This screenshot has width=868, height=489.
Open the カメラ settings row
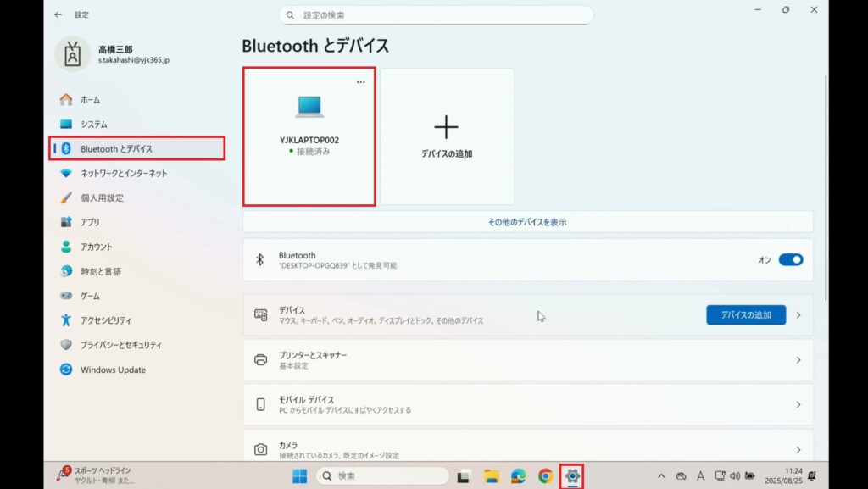527,449
